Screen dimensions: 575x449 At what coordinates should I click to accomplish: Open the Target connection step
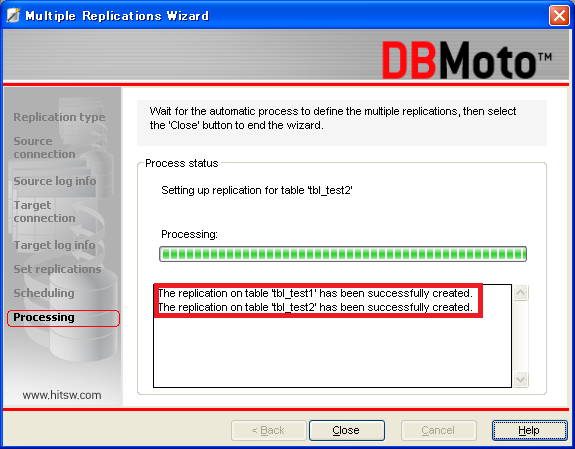[44, 211]
